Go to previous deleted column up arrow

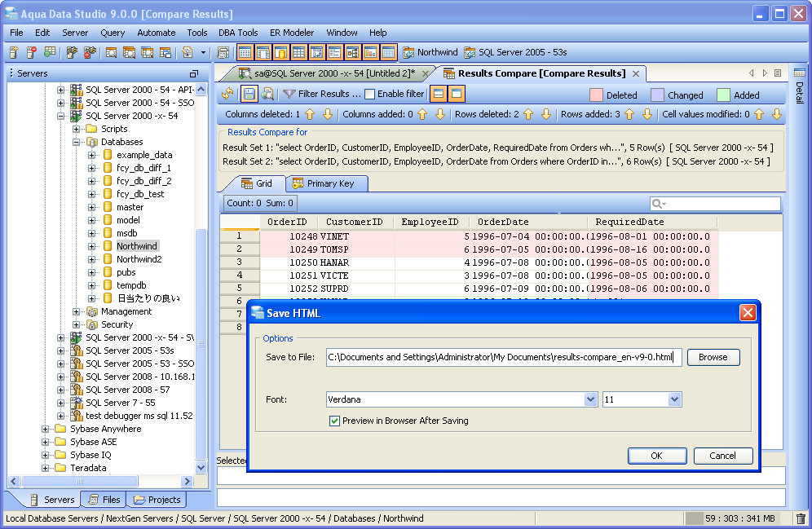[310, 114]
